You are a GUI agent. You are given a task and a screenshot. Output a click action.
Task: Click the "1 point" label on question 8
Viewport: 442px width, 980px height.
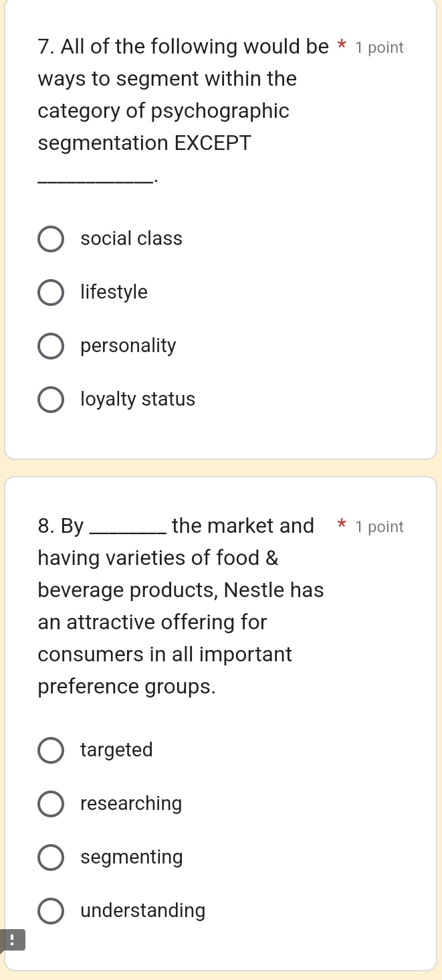click(379, 526)
